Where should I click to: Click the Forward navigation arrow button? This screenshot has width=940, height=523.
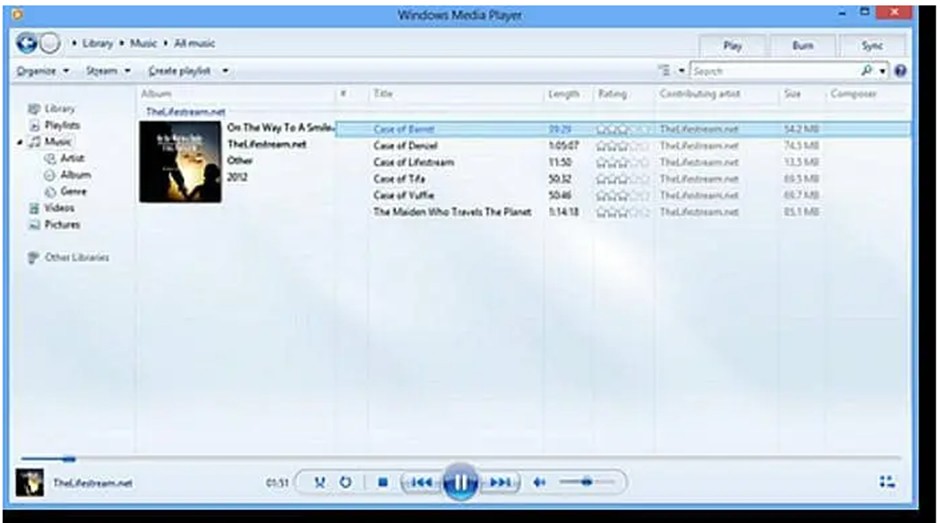(x=50, y=43)
